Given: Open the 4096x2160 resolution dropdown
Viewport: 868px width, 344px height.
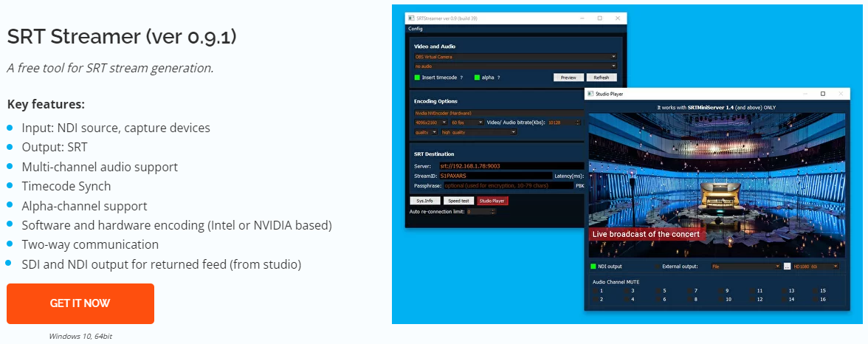Looking at the screenshot, I should point(431,122).
